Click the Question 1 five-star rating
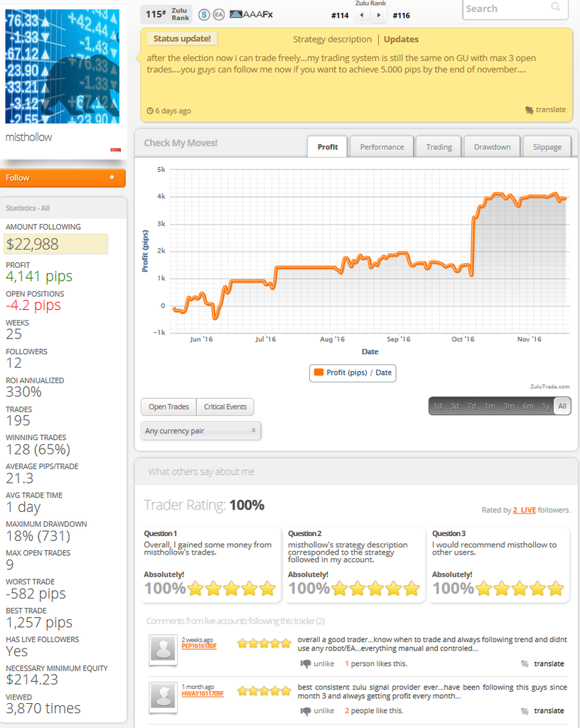Viewport: 580px width, 728px height. 232,589
